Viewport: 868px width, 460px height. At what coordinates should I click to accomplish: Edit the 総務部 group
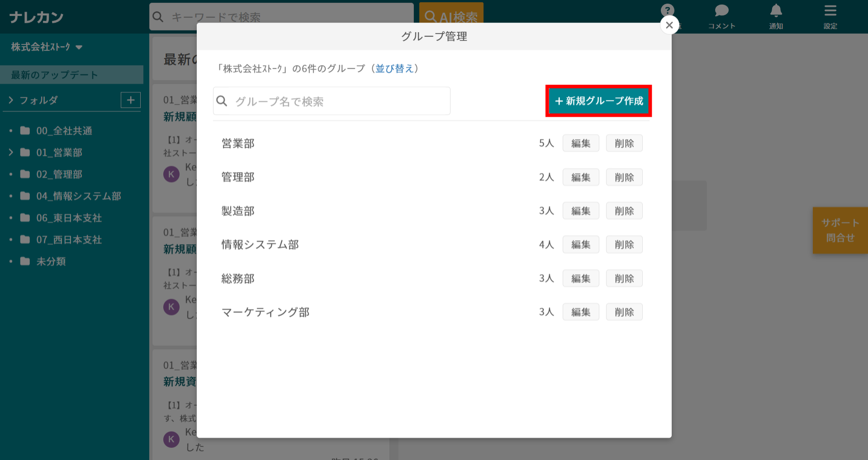point(581,278)
